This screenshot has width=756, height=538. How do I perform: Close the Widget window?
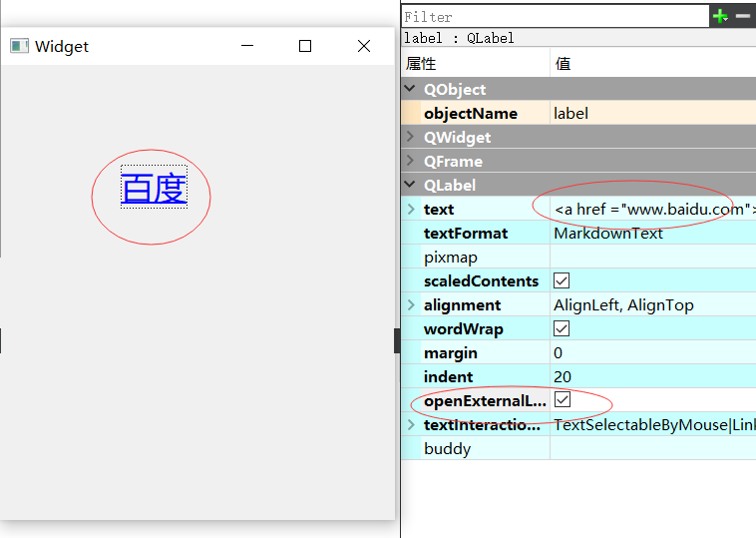pyautogui.click(x=364, y=46)
